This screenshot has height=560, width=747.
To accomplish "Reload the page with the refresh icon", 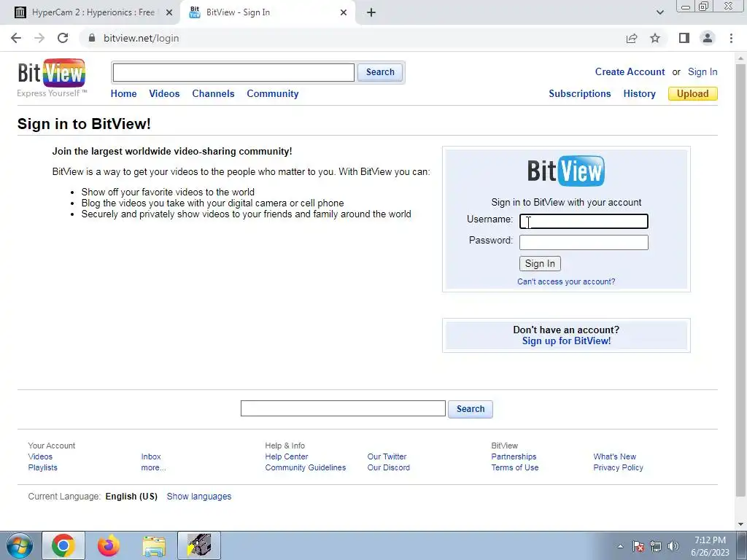I will pyautogui.click(x=63, y=38).
